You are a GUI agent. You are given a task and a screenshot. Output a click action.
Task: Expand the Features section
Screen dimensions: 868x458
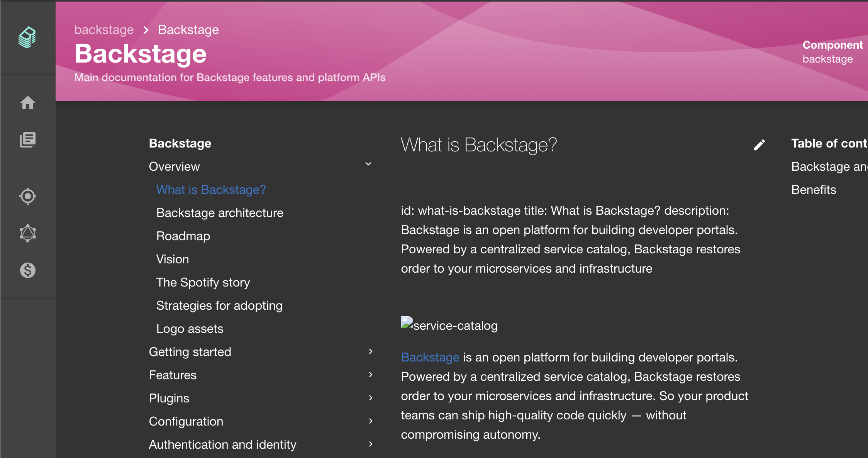pos(370,375)
